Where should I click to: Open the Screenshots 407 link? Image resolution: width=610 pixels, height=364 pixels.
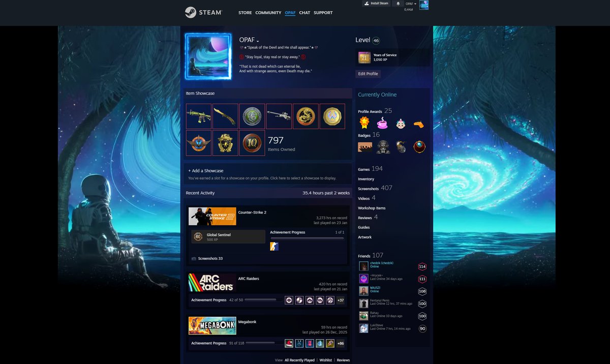click(375, 188)
